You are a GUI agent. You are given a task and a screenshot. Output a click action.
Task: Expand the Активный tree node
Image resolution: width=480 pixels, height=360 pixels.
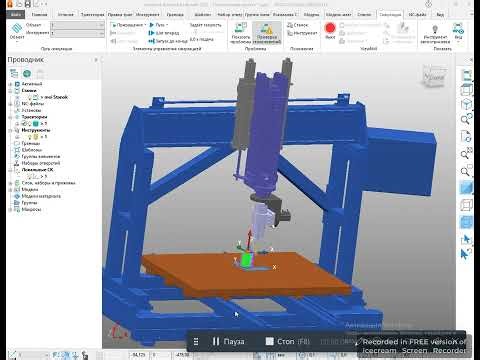click(10, 84)
